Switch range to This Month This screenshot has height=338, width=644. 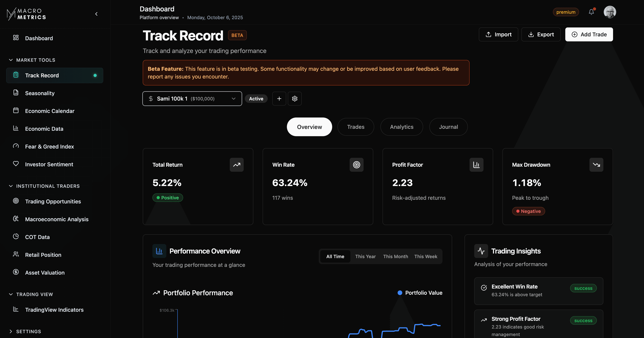coord(395,257)
